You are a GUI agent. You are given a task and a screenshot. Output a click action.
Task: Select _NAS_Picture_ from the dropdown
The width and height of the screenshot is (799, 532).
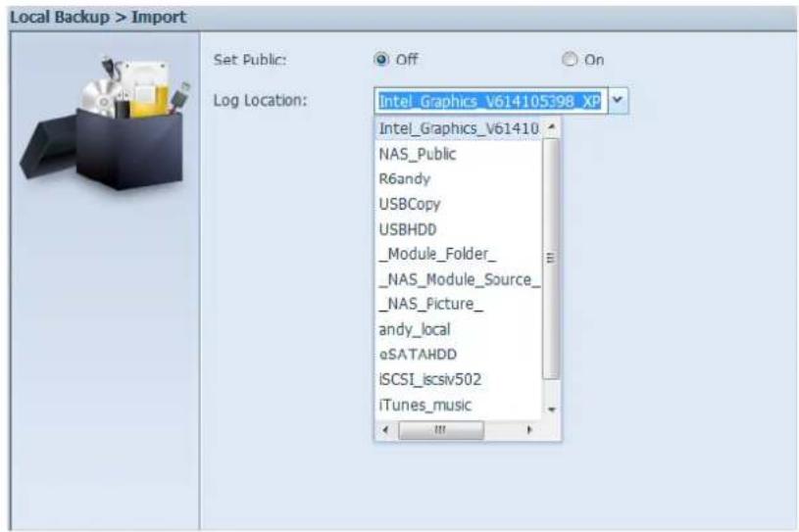pos(430,304)
